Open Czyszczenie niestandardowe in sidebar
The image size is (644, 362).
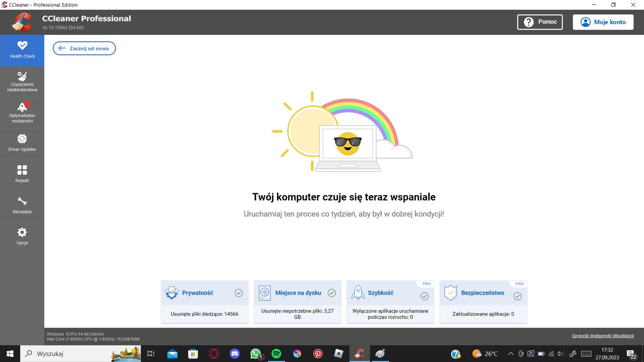(x=22, y=82)
